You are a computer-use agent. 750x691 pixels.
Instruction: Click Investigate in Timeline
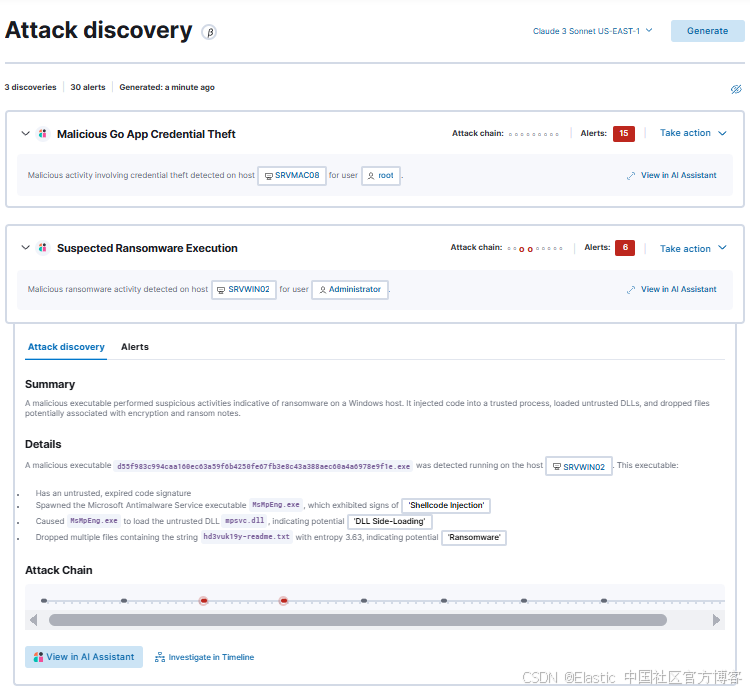[x=204, y=658]
